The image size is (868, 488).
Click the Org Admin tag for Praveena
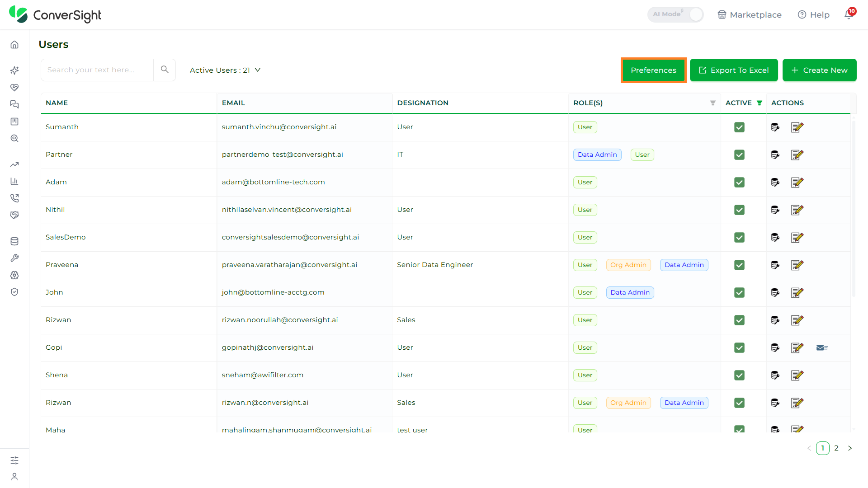click(628, 265)
